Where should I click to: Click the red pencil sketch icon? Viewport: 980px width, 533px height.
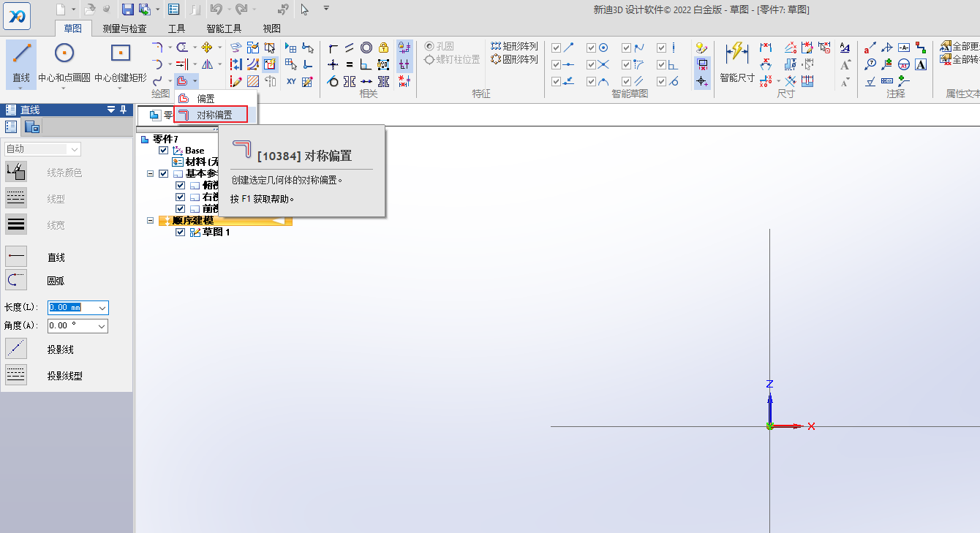[x=235, y=81]
